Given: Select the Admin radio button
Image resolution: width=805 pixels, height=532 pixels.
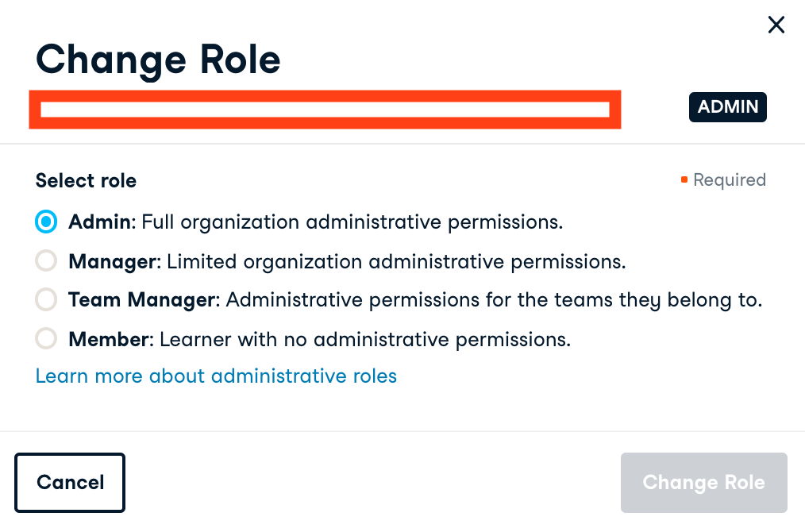Looking at the screenshot, I should coord(46,222).
